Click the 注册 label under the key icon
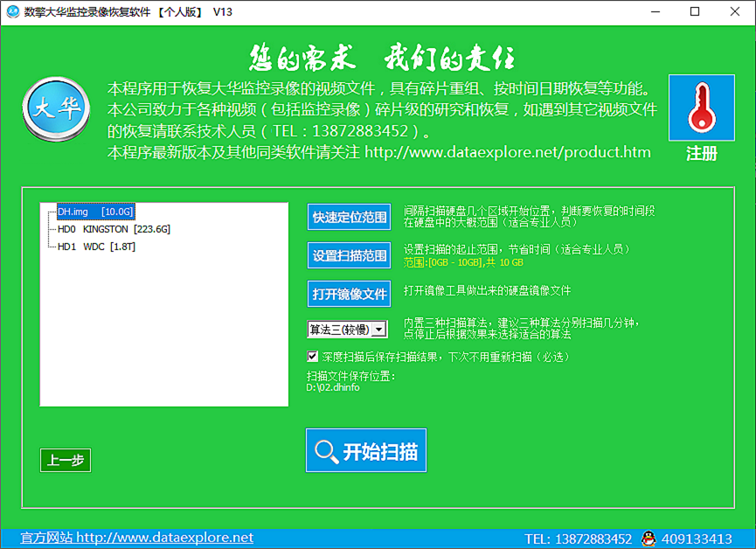The height and width of the screenshot is (549, 756). coord(702,153)
